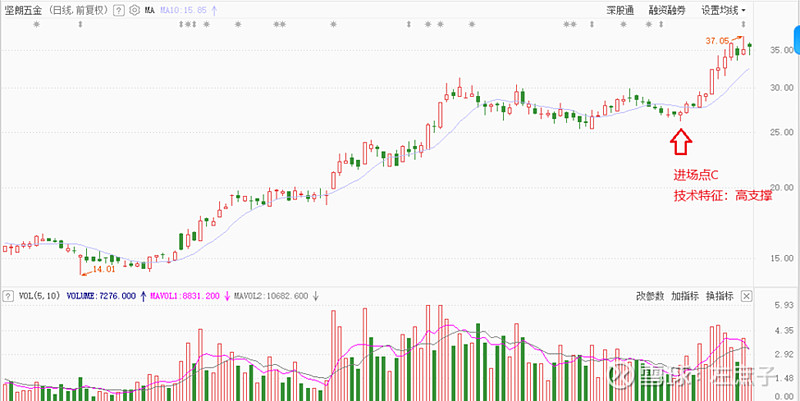Viewport: 800px width, 401px height.
Task: Click the 37.05 high price label
Action: 716,40
